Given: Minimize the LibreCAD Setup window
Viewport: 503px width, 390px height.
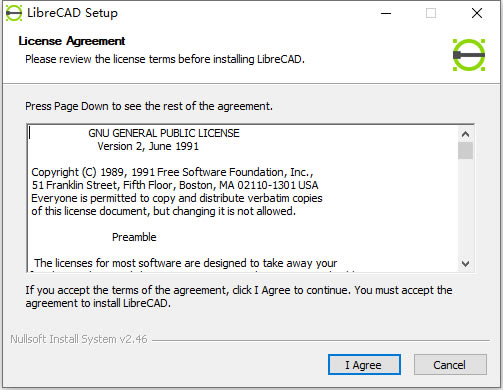Looking at the screenshot, I should (386, 13).
